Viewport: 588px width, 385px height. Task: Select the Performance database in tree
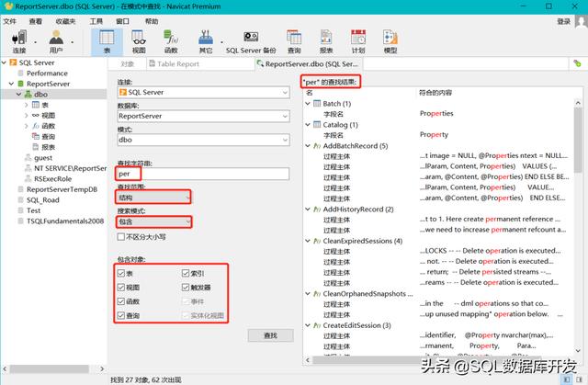click(47, 74)
